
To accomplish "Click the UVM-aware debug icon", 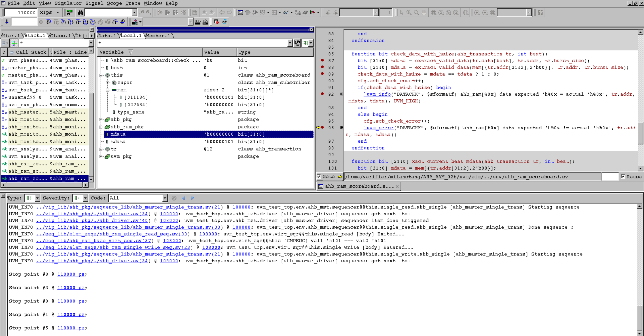I will click(x=225, y=22).
